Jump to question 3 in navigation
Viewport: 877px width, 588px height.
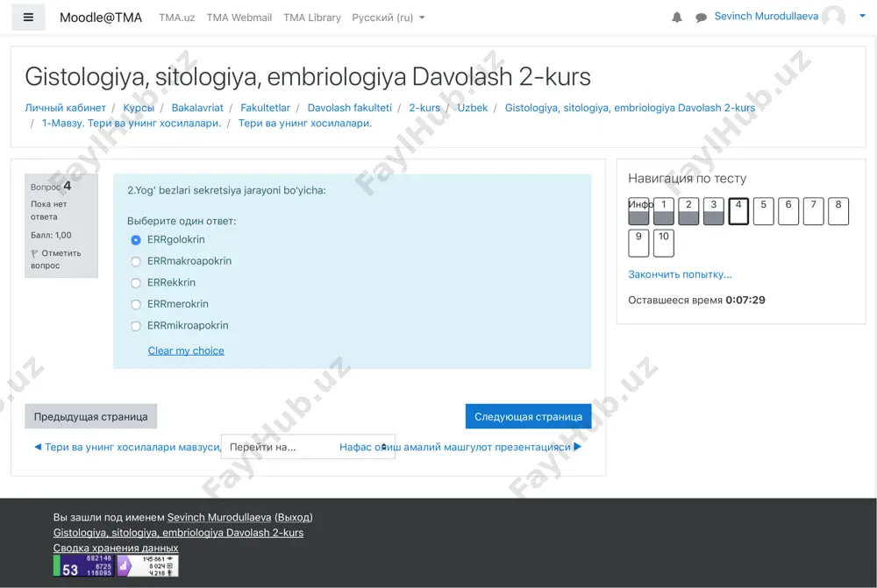(x=714, y=211)
